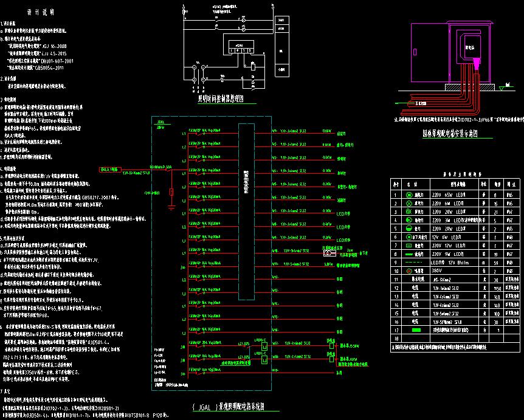The width and height of the screenshot is (524, 420).
Task: Click the ground symbol below the incoming feeder
Action: point(171,208)
